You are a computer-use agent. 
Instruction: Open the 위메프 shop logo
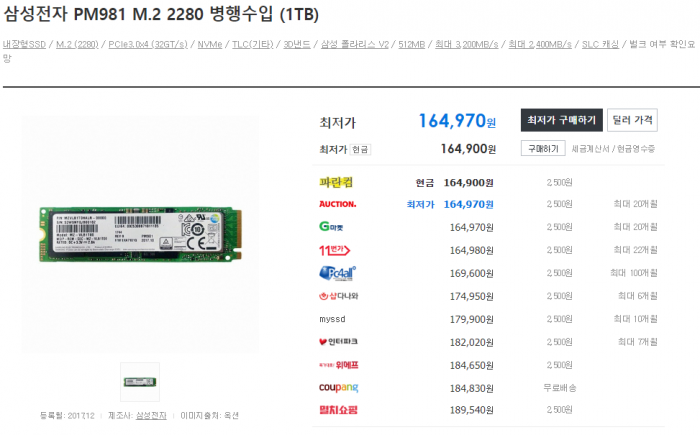[338, 365]
